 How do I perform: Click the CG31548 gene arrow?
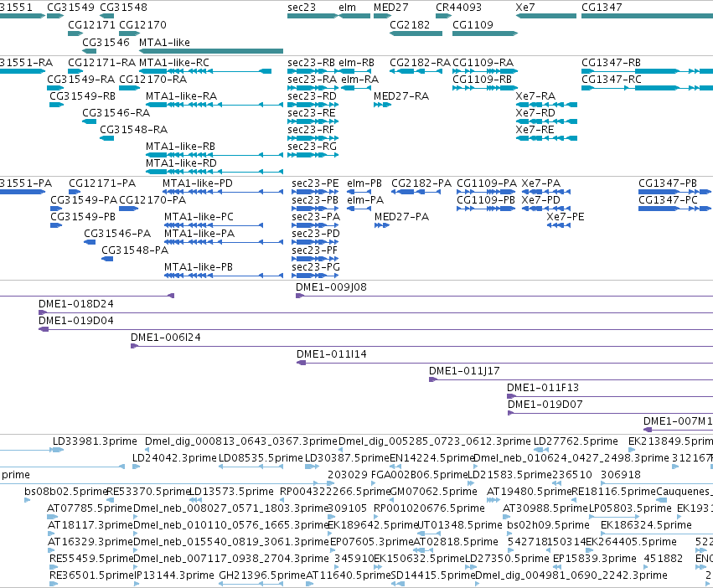coord(107,16)
